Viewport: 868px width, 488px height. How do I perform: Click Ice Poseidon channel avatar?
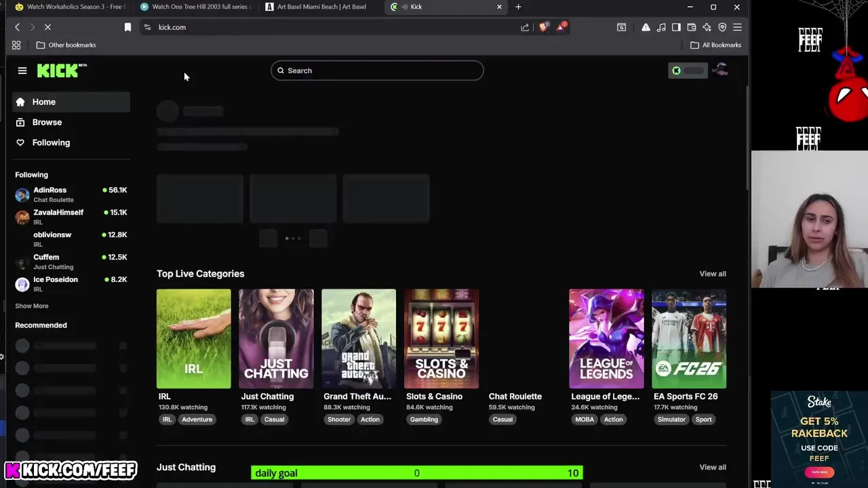[22, 285]
